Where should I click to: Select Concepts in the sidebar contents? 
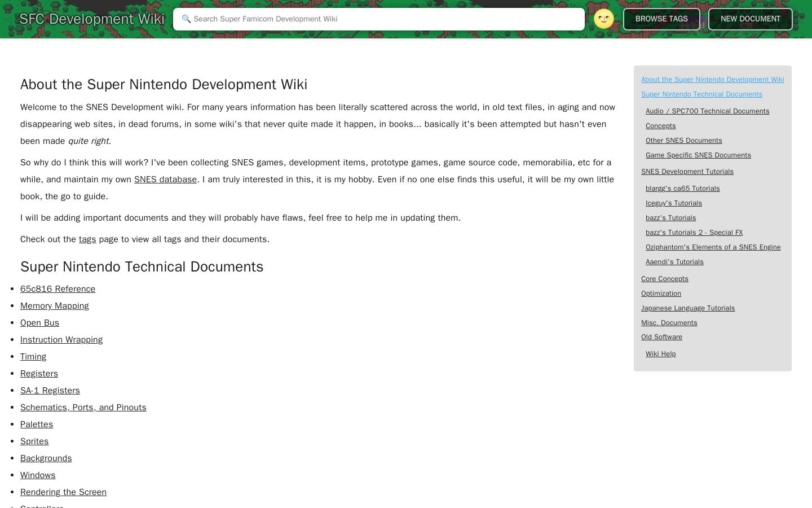point(661,126)
